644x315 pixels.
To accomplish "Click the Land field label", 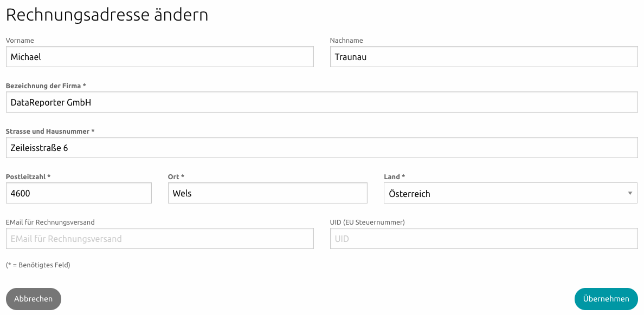I will [x=394, y=176].
